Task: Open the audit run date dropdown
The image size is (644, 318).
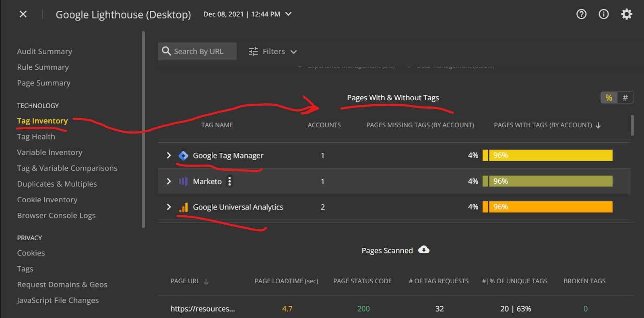Action: click(x=288, y=14)
